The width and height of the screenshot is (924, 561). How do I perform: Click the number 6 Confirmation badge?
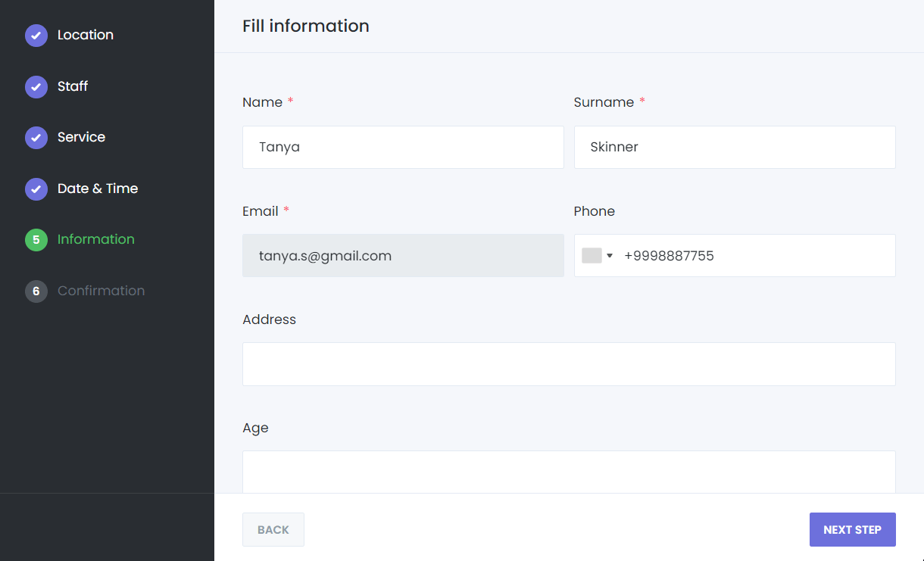coord(36,291)
